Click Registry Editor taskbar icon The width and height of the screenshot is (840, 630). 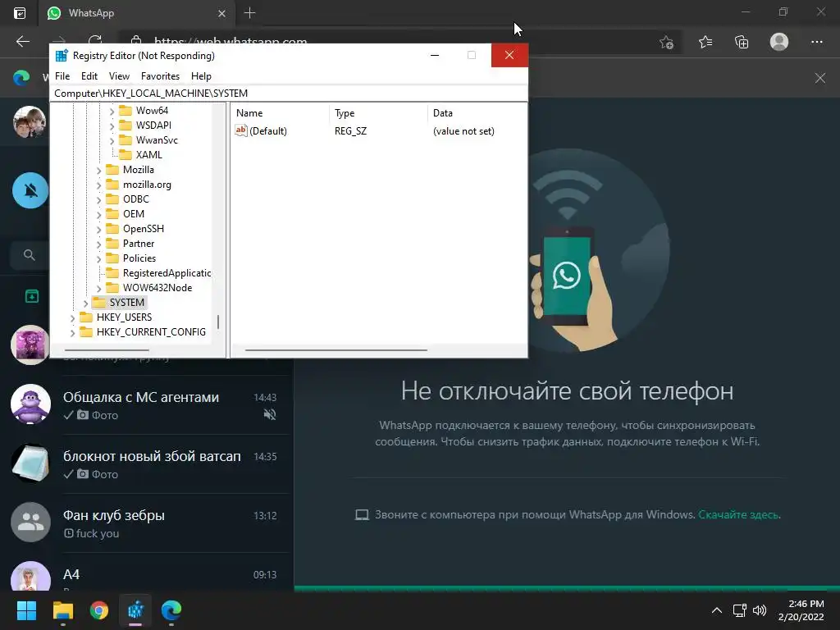tap(135, 610)
